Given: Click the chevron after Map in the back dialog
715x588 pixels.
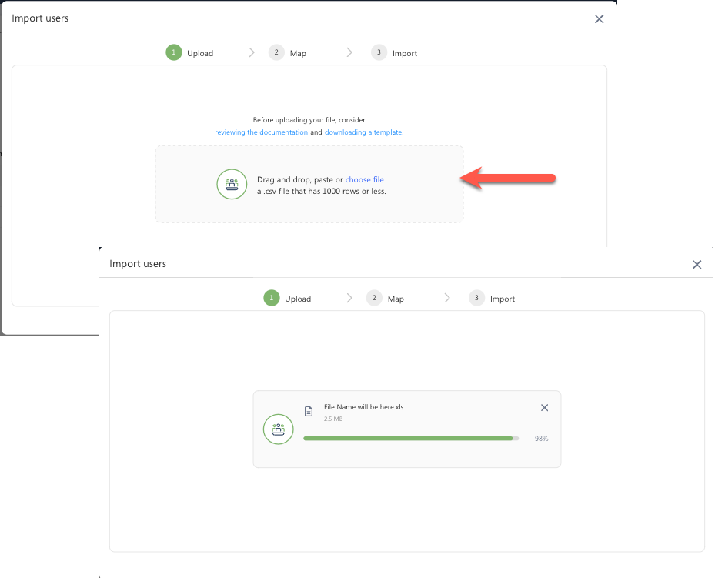Looking at the screenshot, I should 349,53.
